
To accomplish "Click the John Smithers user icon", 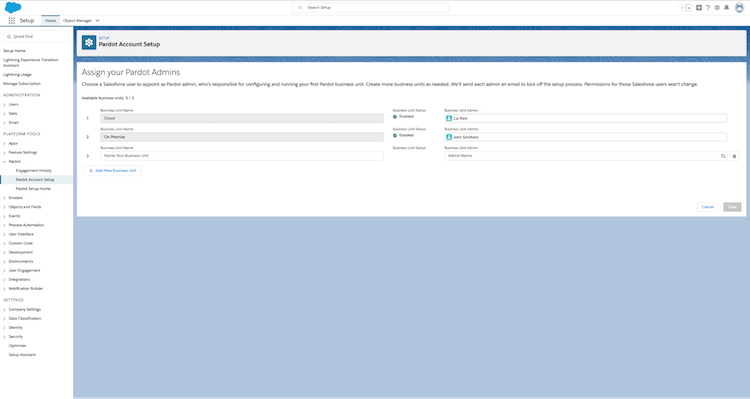I will (449, 137).
